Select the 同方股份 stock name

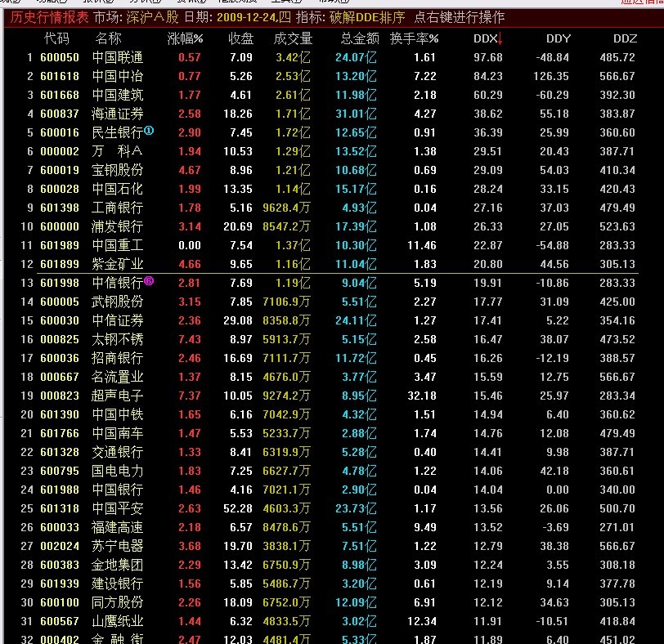point(118,602)
